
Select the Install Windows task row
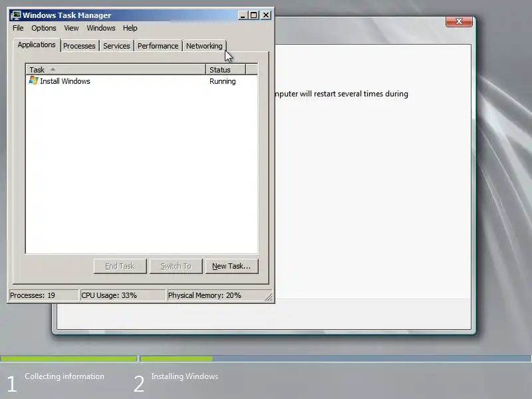pos(142,81)
